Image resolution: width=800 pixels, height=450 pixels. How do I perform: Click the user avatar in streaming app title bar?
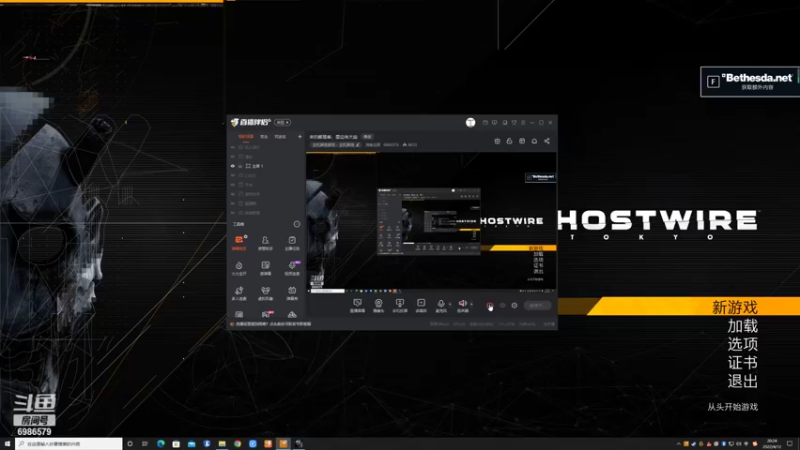(470, 122)
